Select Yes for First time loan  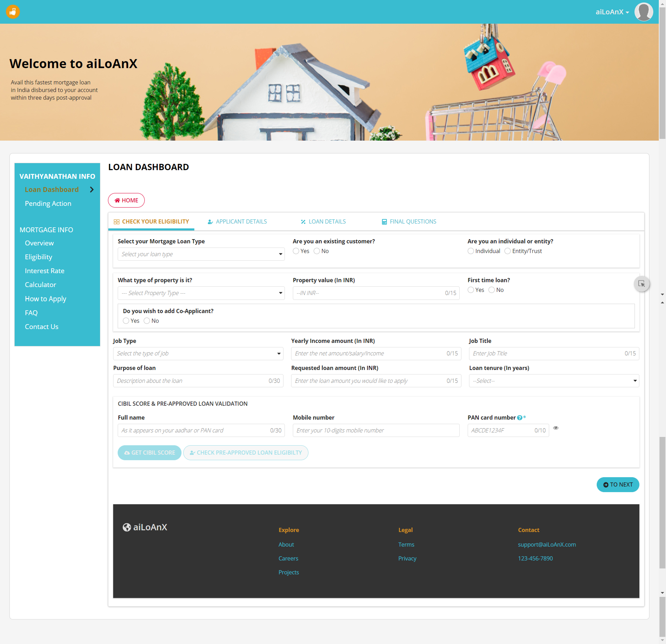coord(471,290)
